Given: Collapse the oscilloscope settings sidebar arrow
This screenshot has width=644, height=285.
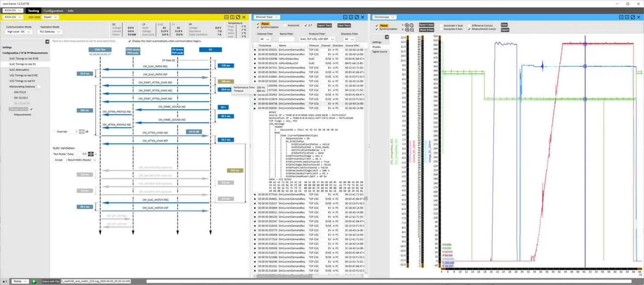Looking at the screenshot, I should coord(387,37).
